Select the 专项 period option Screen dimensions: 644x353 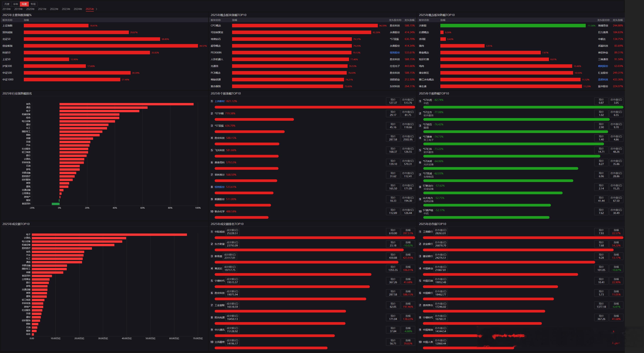tap(33, 4)
